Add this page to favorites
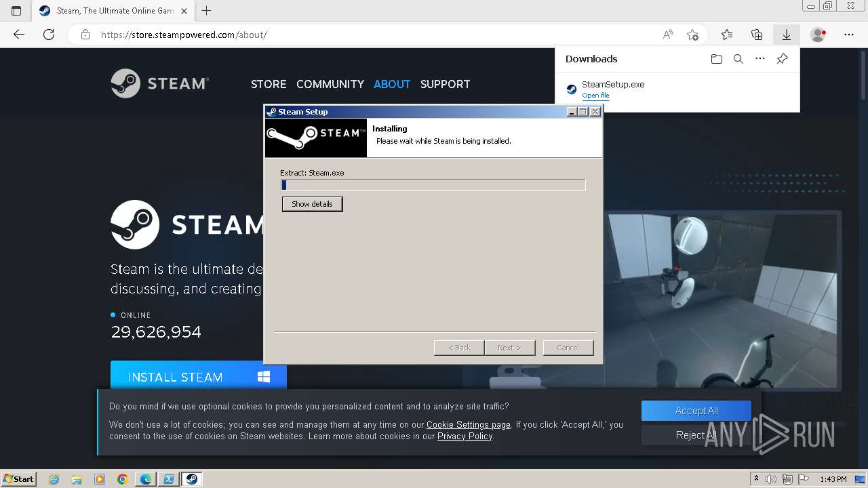The width and height of the screenshot is (868, 488). pos(692,35)
